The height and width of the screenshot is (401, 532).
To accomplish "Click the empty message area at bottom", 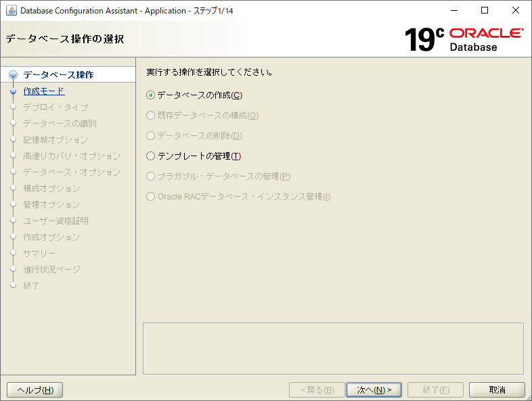I will click(x=333, y=348).
